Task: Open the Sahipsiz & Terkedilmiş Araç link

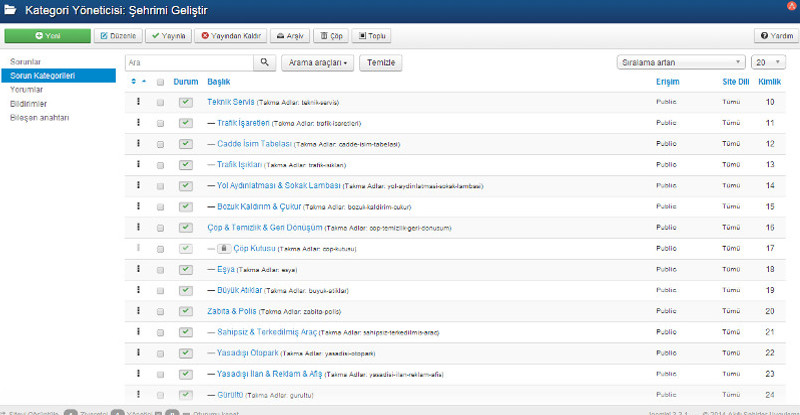Action: (267, 332)
